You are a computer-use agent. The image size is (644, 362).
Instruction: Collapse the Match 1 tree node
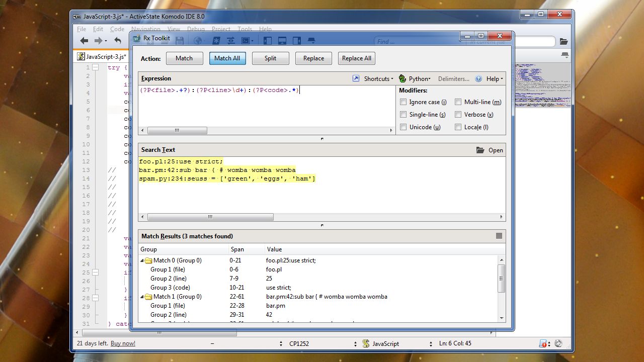coord(142,297)
